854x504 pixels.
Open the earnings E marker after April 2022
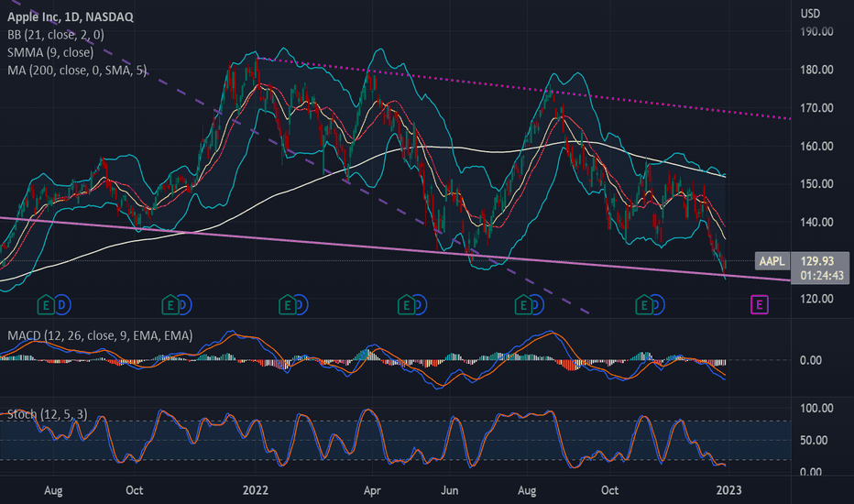406,305
